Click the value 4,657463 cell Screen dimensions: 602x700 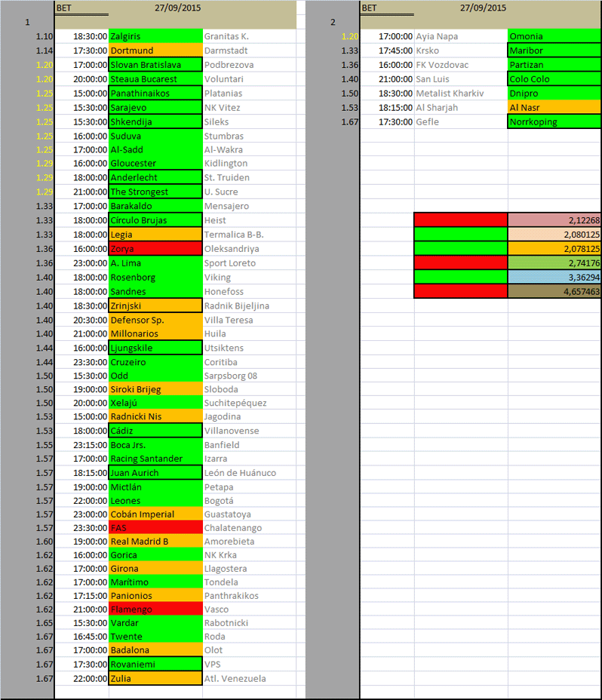tap(554, 291)
